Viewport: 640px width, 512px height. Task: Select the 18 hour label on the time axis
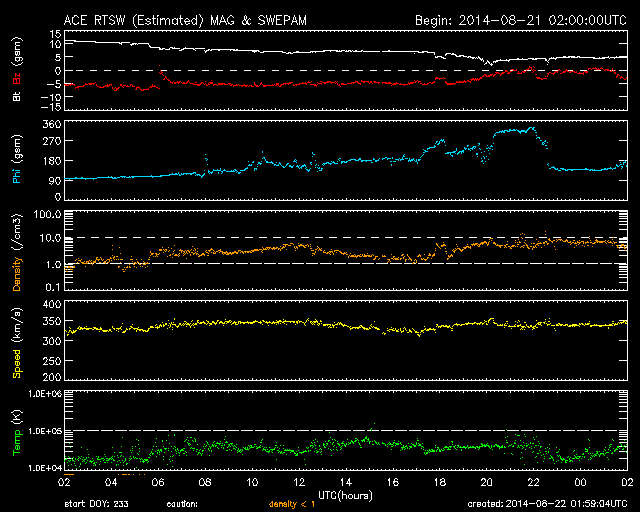pyautogui.click(x=440, y=482)
